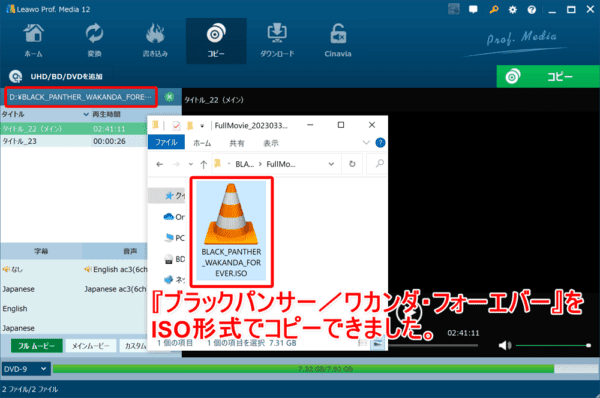Click FullMo... breadcrumb in address bar
This screenshot has width=600, height=398.
pos(280,164)
